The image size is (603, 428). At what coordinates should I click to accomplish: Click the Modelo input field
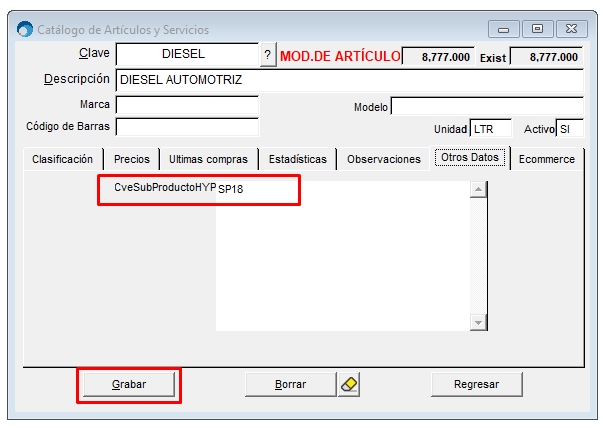[486, 106]
